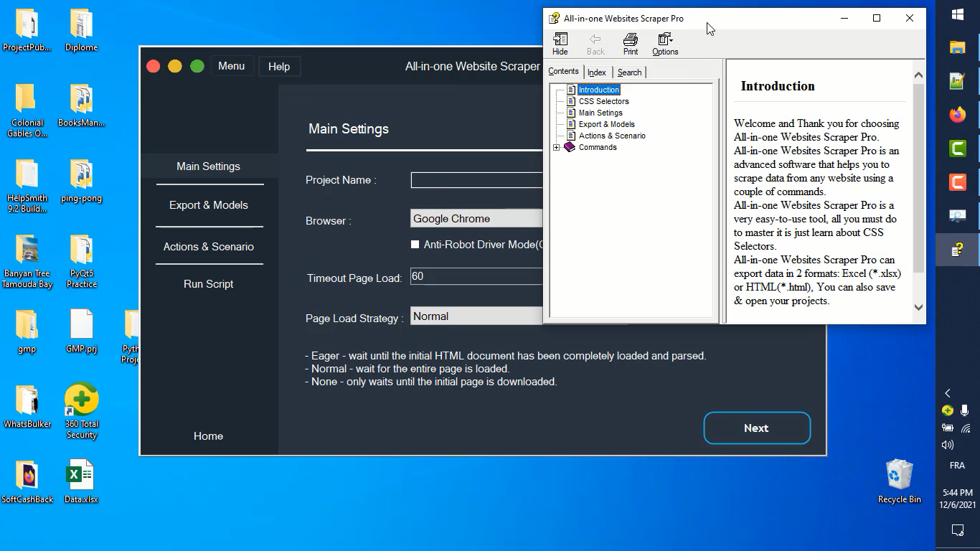Select the gmp folder on desktop
This screenshot has height=551, width=980.
click(x=27, y=331)
